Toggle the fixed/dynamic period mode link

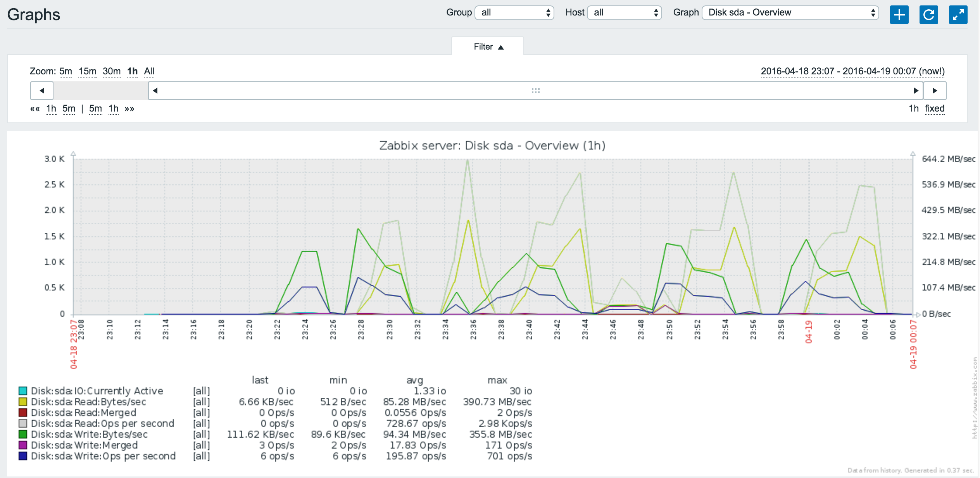click(934, 108)
